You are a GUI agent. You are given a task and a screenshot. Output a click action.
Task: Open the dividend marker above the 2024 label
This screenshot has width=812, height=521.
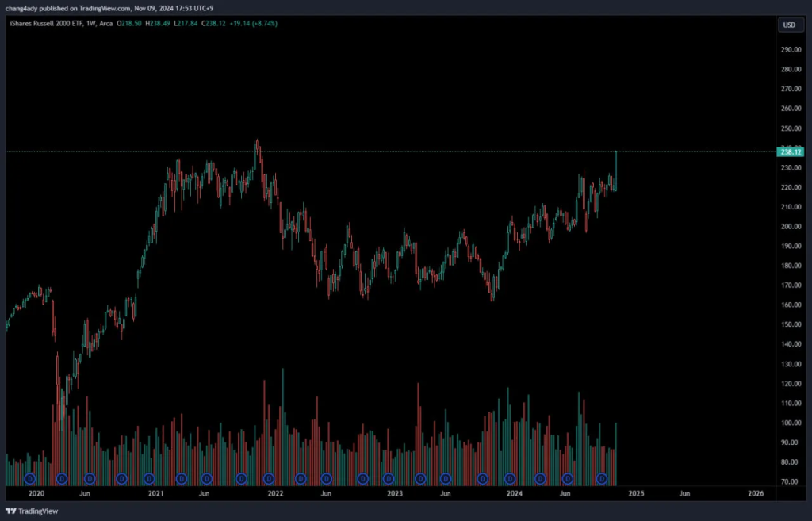pyautogui.click(x=510, y=479)
